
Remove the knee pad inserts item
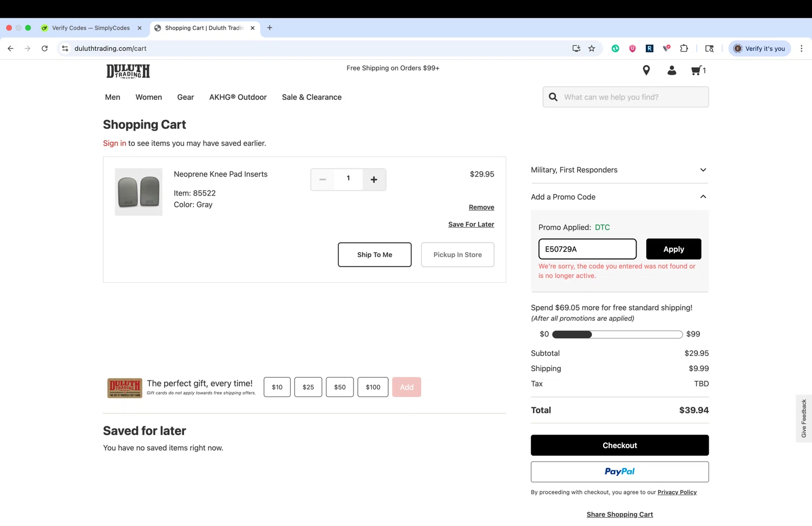[481, 207]
